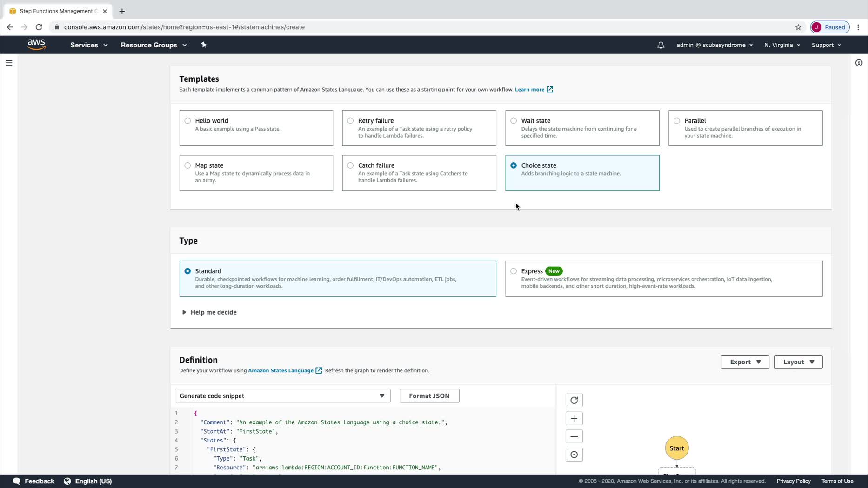Open the Export dropdown
The image size is (868, 488).
click(x=745, y=362)
